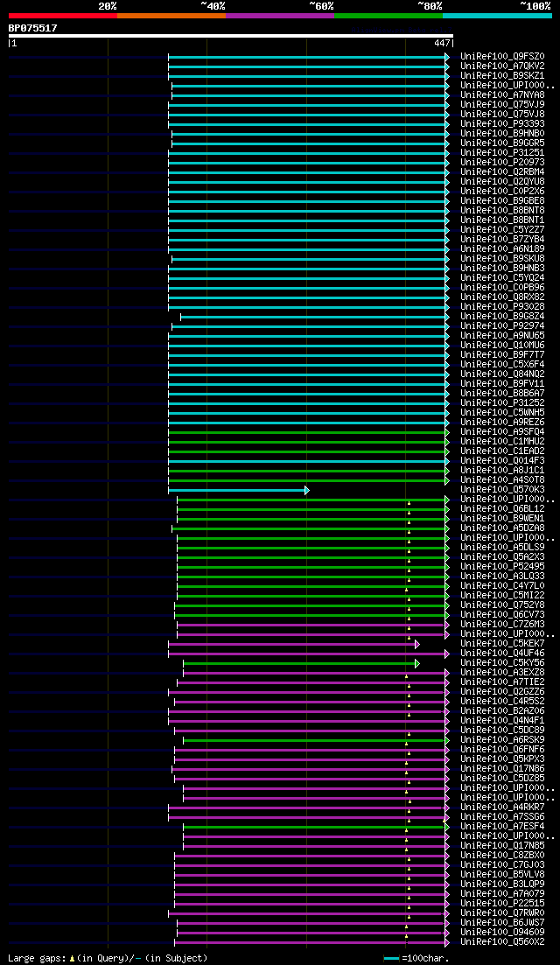Click the purple alignment bar for UniRef100_C5KEK7

(x=294, y=644)
